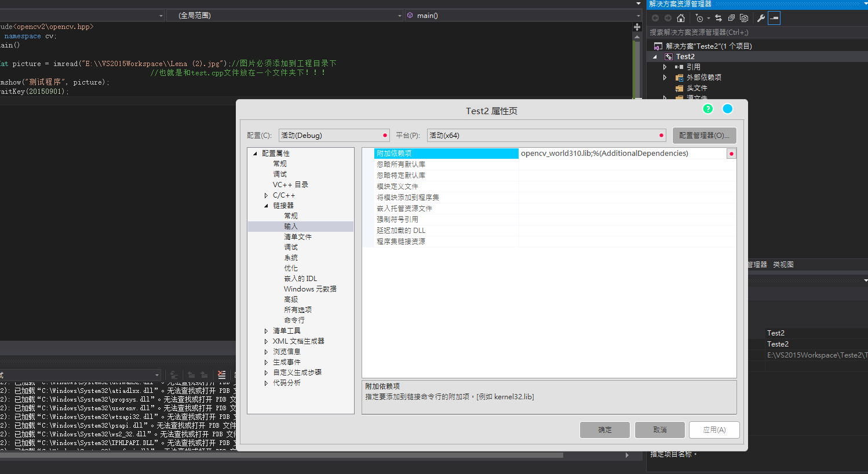Screen dimensions: 868x474
Task: Expand the C/C++ tree node
Action: coord(266,195)
